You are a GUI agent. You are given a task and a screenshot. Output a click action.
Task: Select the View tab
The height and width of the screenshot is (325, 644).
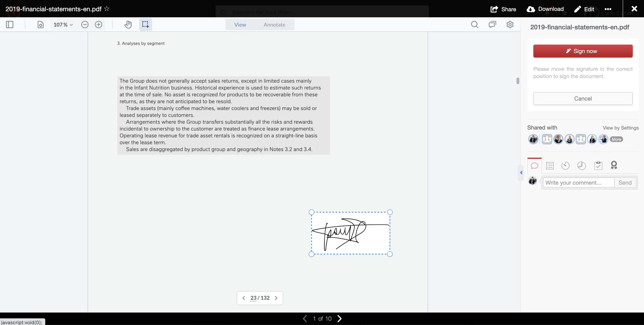pyautogui.click(x=240, y=24)
